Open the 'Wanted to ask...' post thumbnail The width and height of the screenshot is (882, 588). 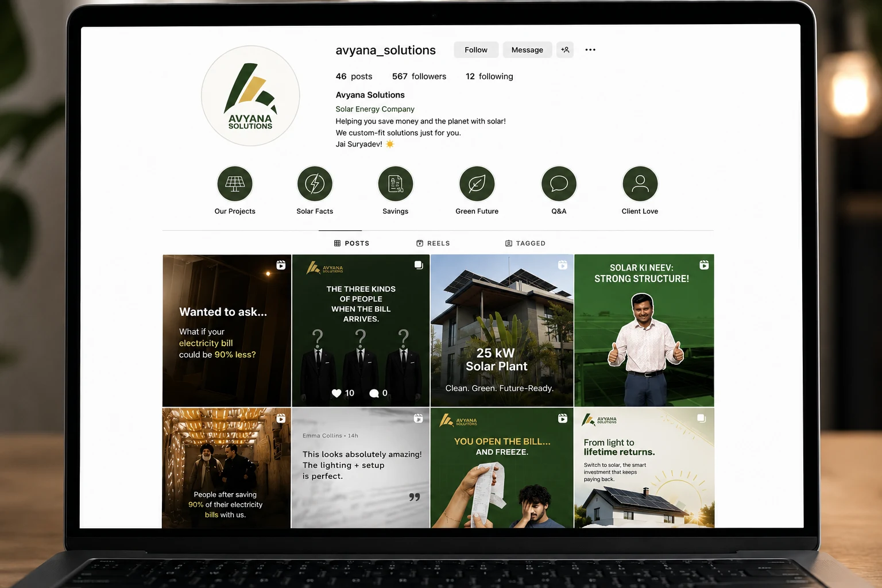pyautogui.click(x=226, y=331)
